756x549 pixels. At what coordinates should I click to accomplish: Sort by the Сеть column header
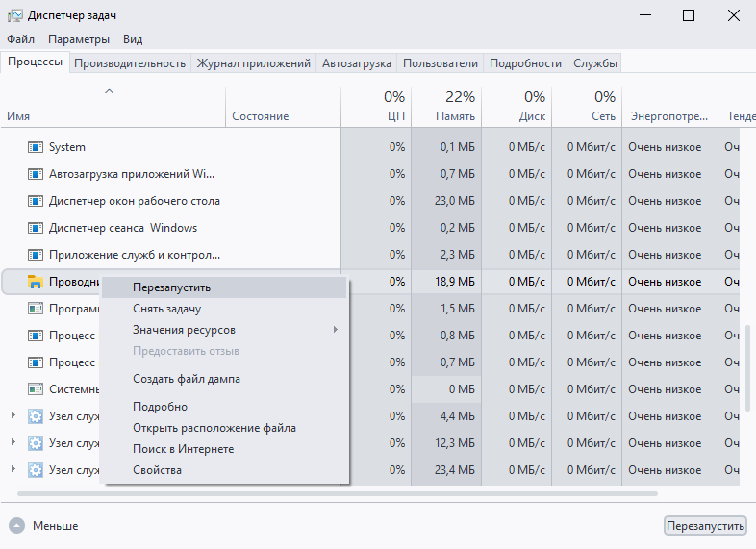tap(588, 108)
